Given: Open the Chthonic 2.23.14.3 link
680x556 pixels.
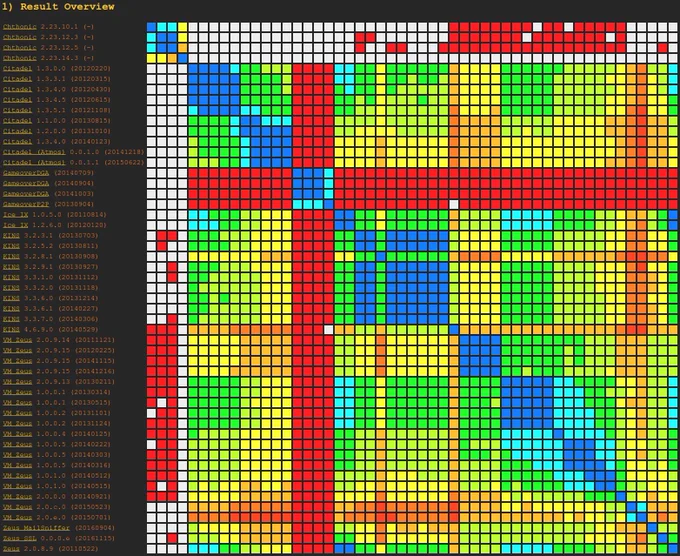Looking at the screenshot, I should tap(20, 58).
